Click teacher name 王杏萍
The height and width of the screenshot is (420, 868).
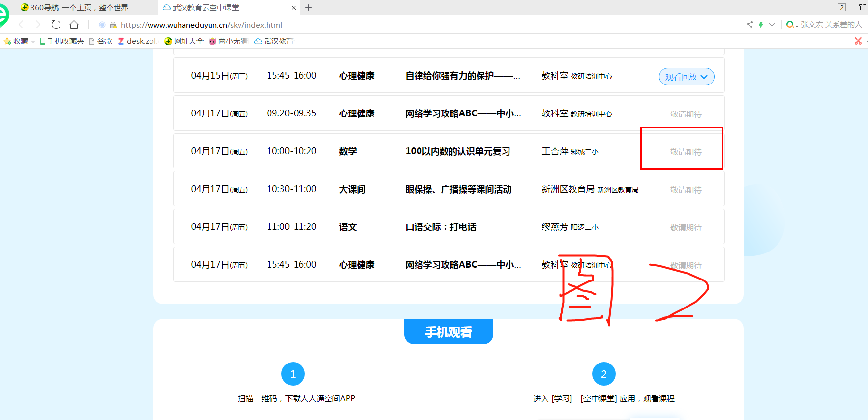tap(555, 151)
